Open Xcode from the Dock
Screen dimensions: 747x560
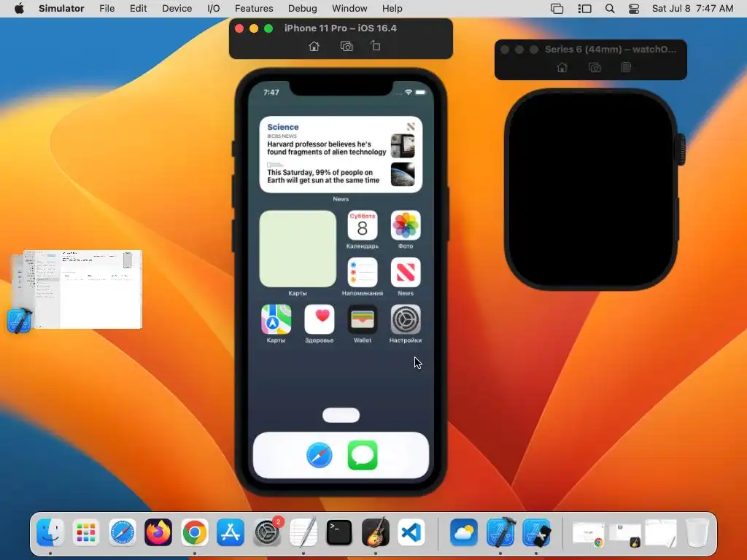(x=500, y=532)
